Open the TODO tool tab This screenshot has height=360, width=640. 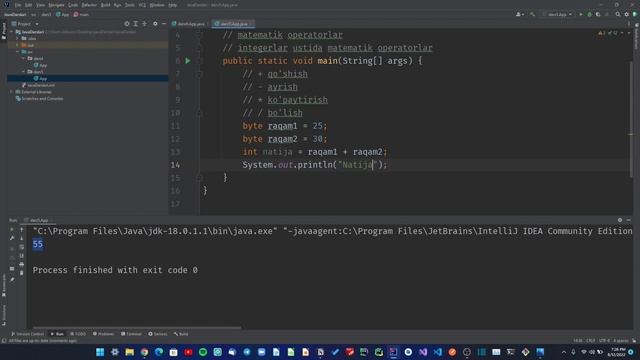[x=78, y=334]
